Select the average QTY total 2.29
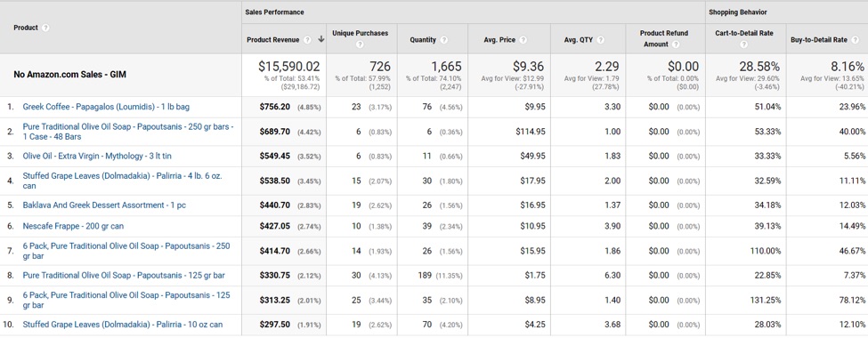This screenshot has width=868, height=338. tap(607, 67)
